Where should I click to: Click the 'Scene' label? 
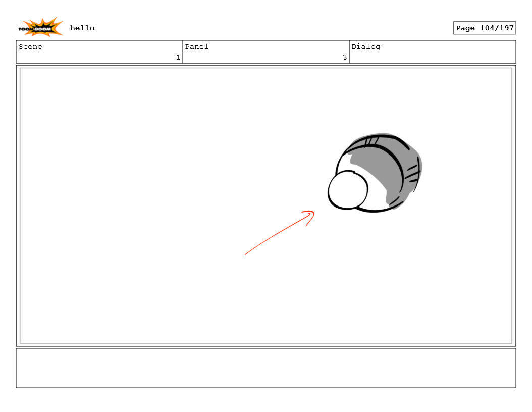tap(30, 47)
